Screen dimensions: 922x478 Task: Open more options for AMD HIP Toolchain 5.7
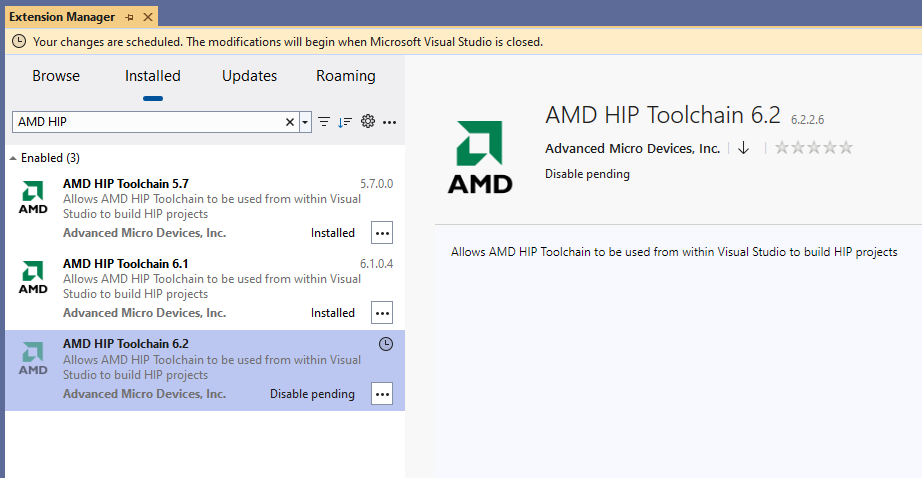(382, 232)
